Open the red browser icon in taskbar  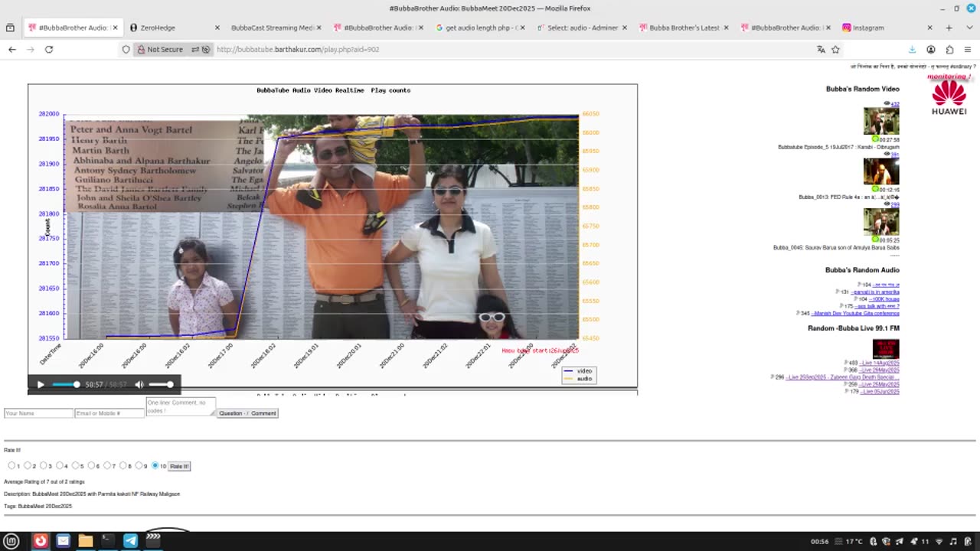tap(41, 541)
